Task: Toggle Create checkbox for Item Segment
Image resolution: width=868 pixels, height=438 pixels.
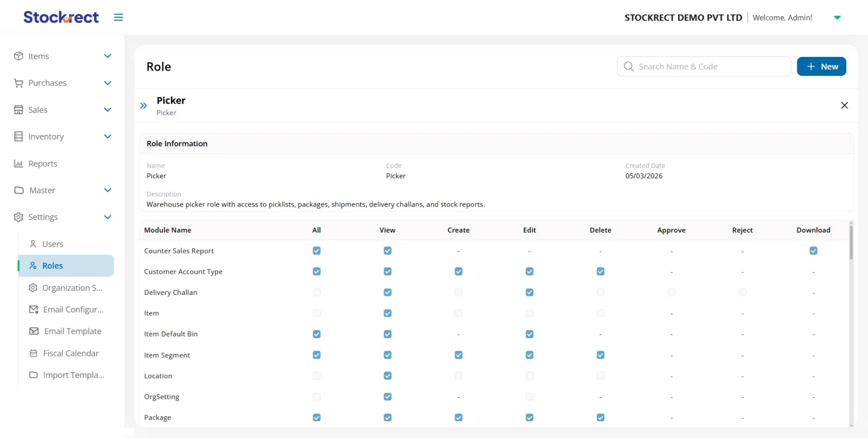Action: [x=458, y=355]
